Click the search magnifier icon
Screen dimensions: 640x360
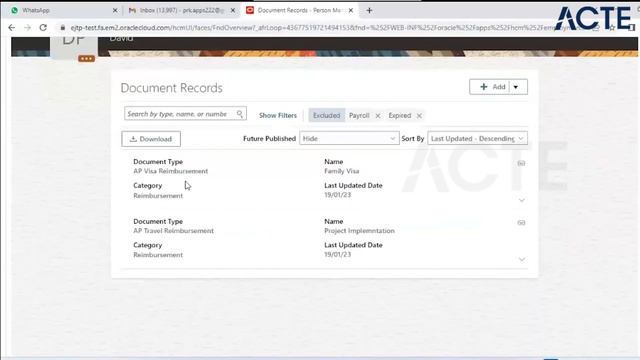click(240, 114)
